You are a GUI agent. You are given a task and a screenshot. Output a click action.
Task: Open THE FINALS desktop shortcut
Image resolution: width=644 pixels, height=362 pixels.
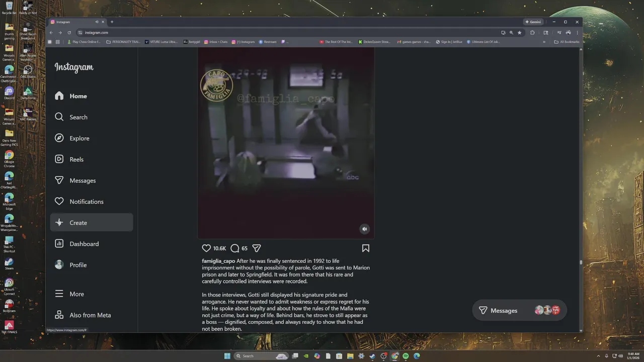(x=9, y=327)
